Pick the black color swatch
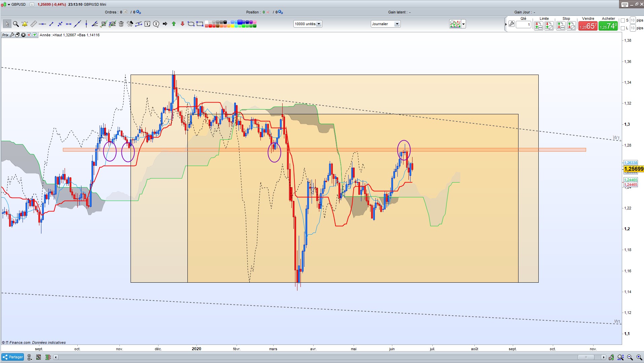The width and height of the screenshot is (644, 363). 225,22
